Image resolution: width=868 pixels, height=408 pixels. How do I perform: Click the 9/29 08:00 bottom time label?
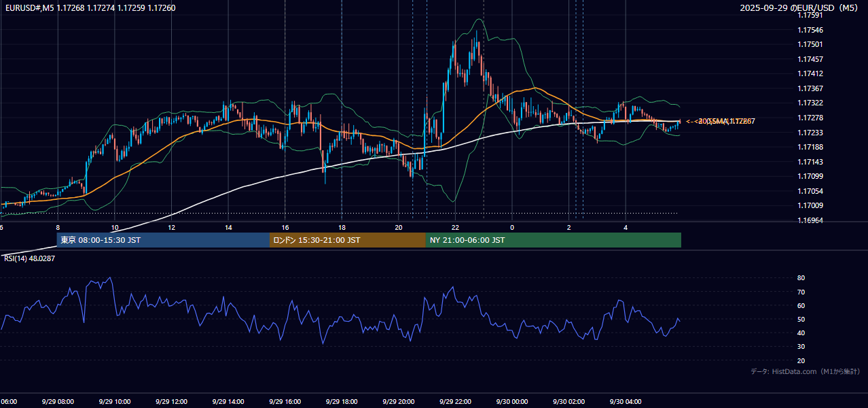58,402
